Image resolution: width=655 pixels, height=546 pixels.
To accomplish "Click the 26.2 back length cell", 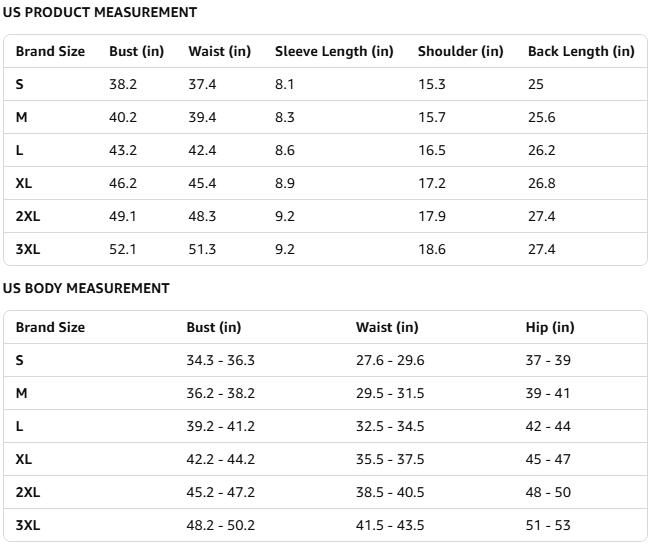I will pyautogui.click(x=541, y=150).
